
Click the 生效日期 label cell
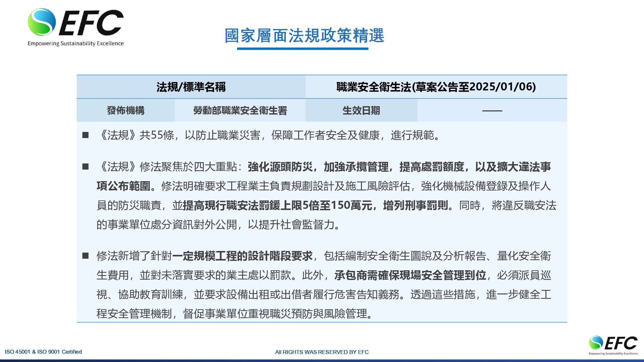(361, 110)
